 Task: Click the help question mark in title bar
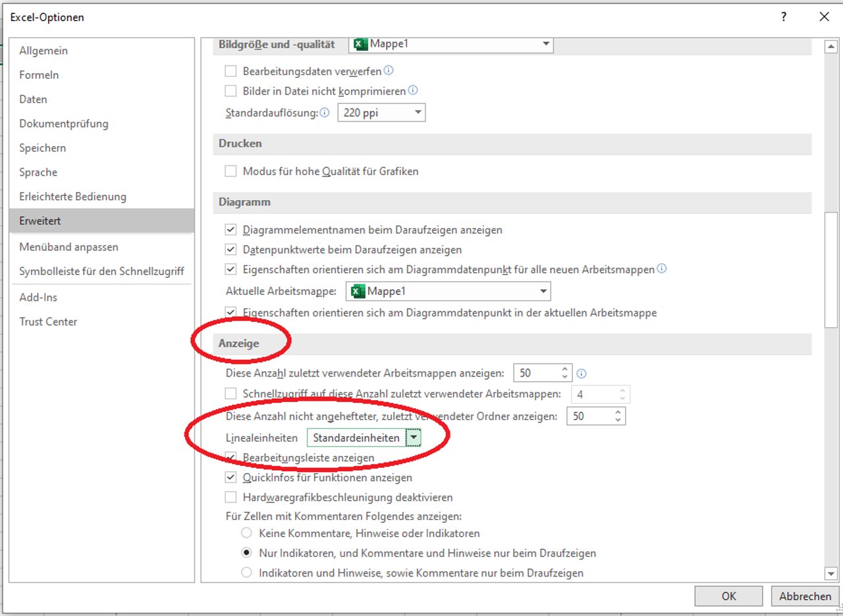click(784, 18)
